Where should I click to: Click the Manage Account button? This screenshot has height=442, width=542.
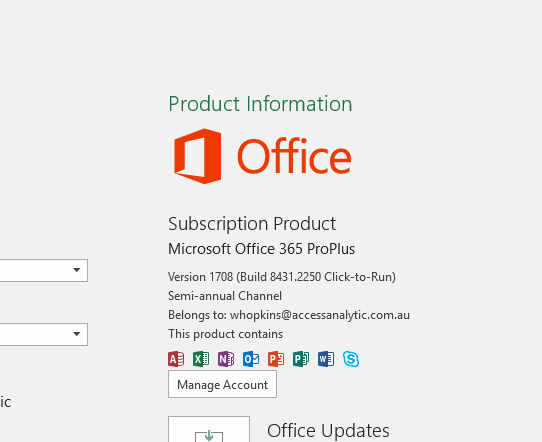(222, 384)
